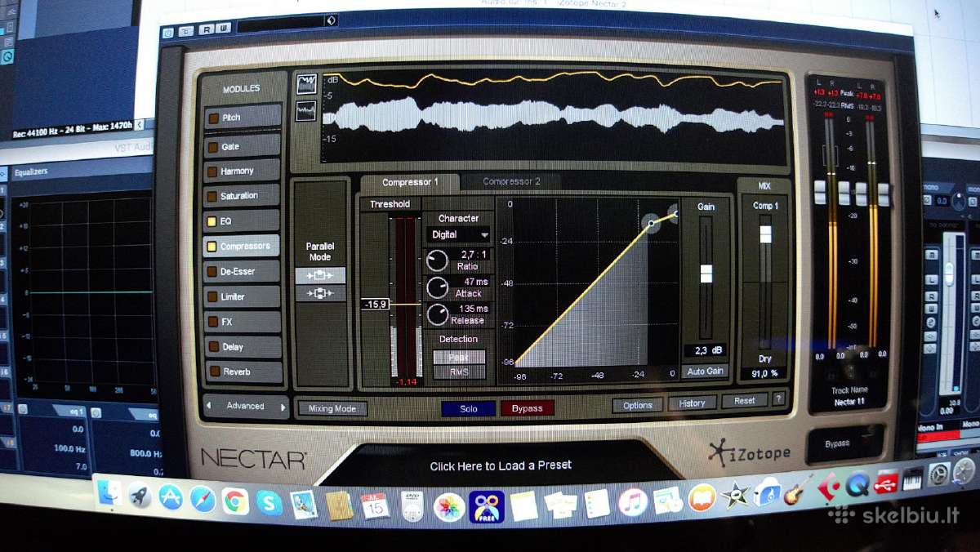This screenshot has width=980, height=552.
Task: Select the lower parallel mode routing icon
Action: click(320, 293)
